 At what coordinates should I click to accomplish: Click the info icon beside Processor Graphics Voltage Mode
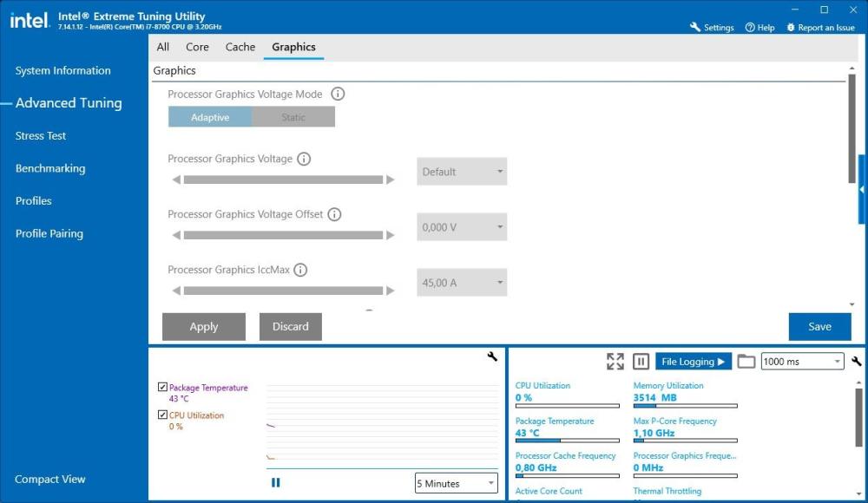pyautogui.click(x=339, y=95)
